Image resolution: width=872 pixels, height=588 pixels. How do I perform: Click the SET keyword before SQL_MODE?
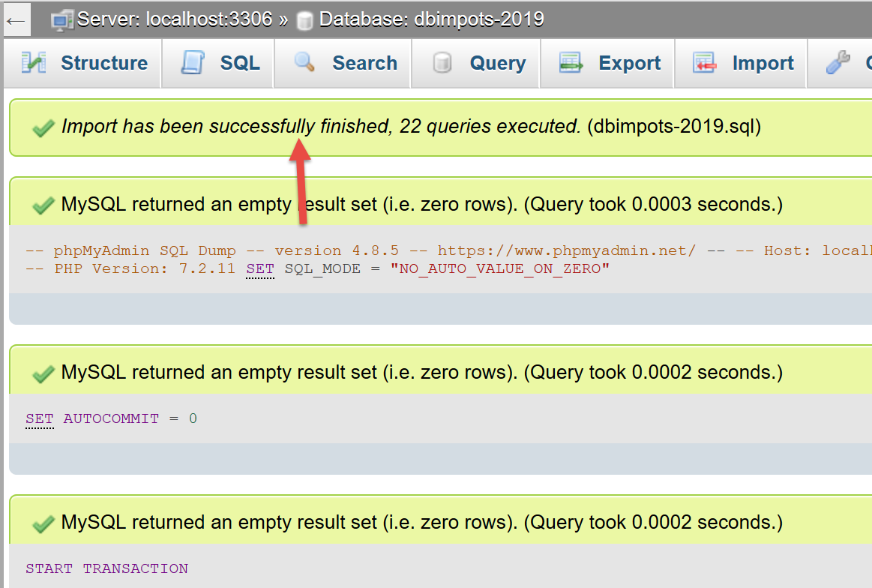point(260,268)
